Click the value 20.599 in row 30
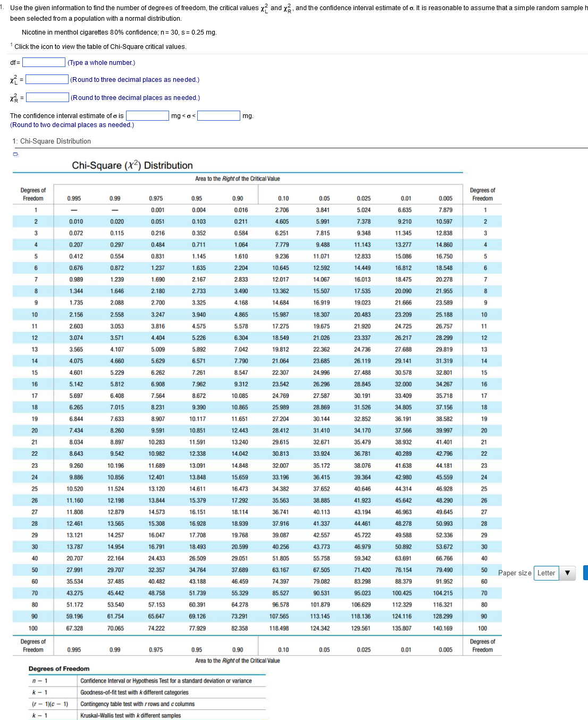This screenshot has height=720, width=588. tap(240, 547)
